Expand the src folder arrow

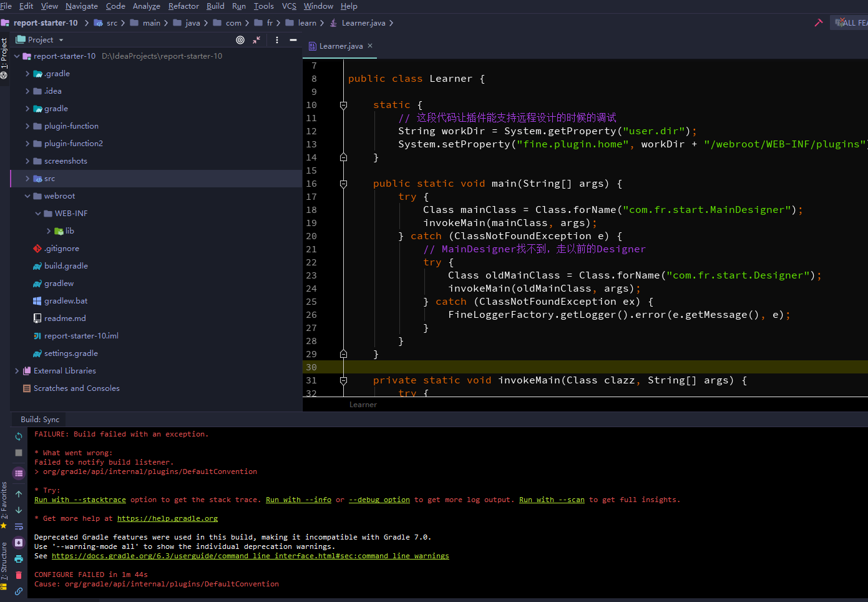tap(27, 179)
